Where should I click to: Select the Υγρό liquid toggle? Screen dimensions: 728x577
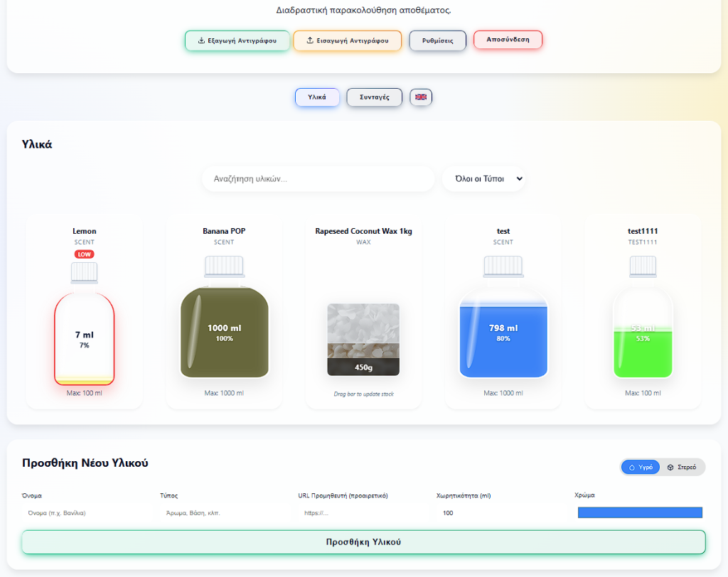pos(641,467)
